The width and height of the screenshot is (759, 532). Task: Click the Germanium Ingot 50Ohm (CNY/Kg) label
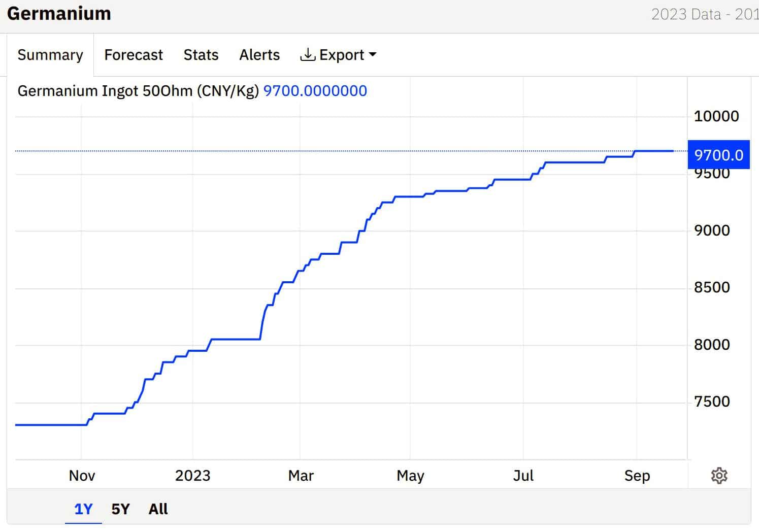point(139,91)
